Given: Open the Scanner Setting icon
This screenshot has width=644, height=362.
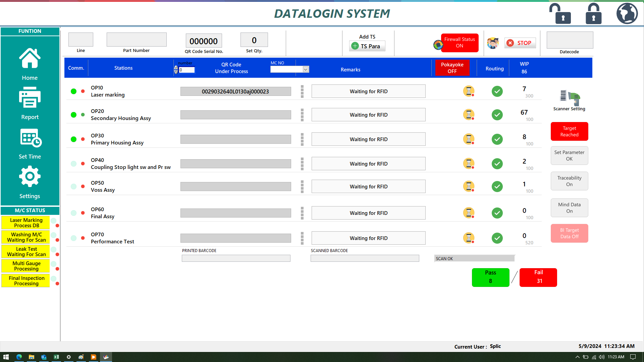Looking at the screenshot, I should pyautogui.click(x=570, y=97).
